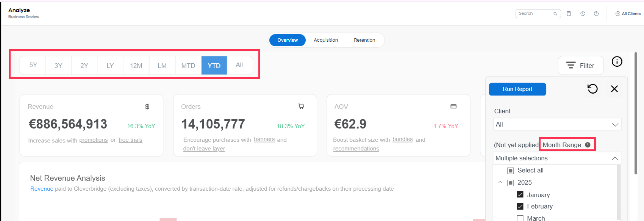Click the Filter lines icon
The width and height of the screenshot is (644, 221).
click(571, 65)
